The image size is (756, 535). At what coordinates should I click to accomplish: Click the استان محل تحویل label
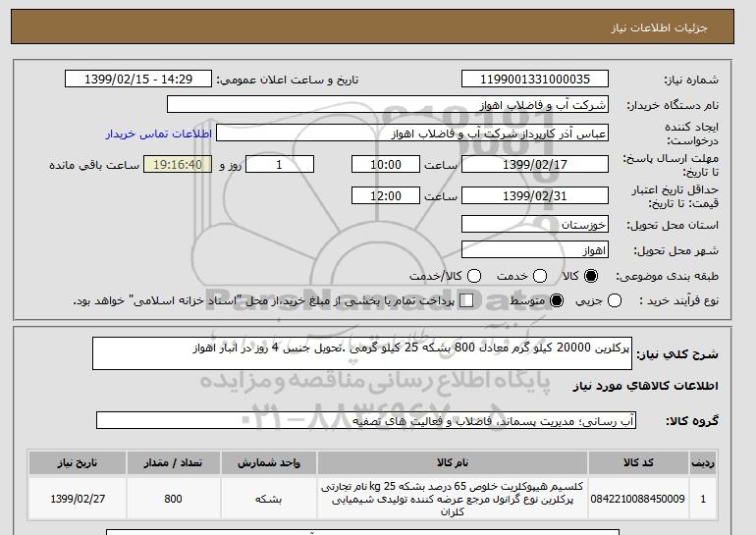coord(673,225)
